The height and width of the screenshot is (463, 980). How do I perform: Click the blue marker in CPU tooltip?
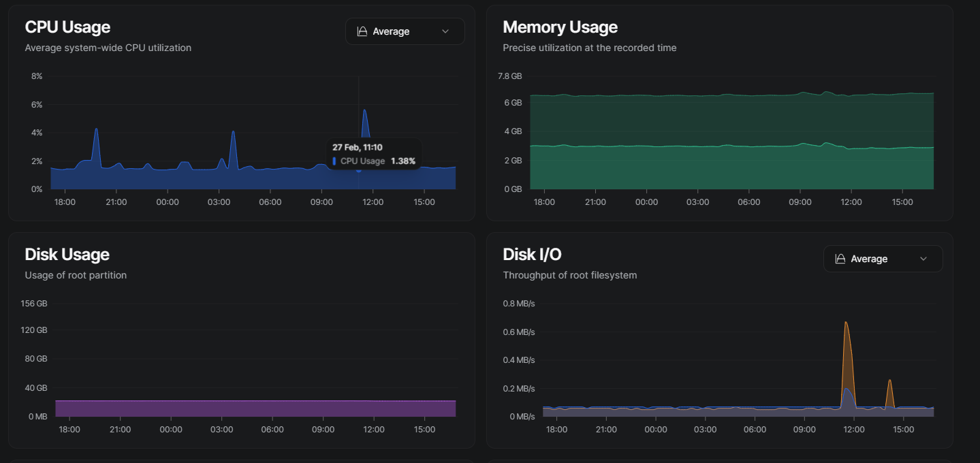coord(334,161)
